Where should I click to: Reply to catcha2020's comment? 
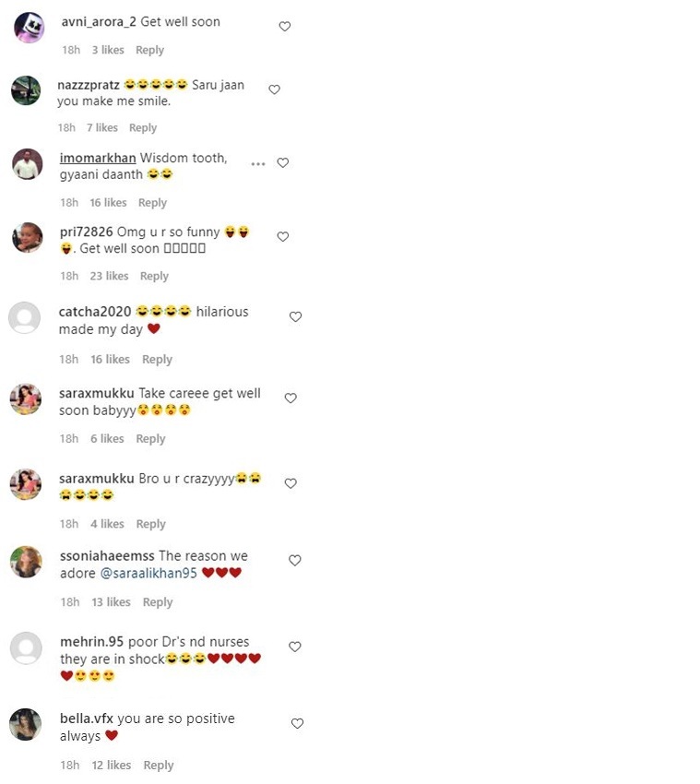(157, 359)
